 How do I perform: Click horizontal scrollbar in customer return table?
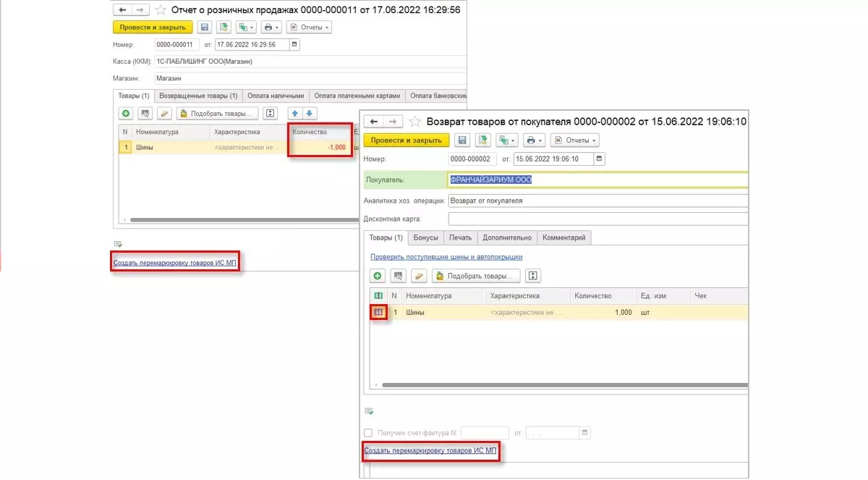click(564, 384)
